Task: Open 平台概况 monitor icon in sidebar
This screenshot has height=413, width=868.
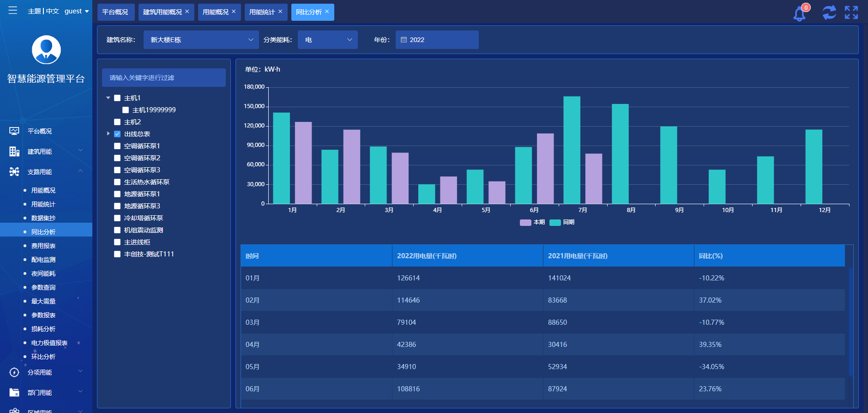Action: tap(14, 131)
